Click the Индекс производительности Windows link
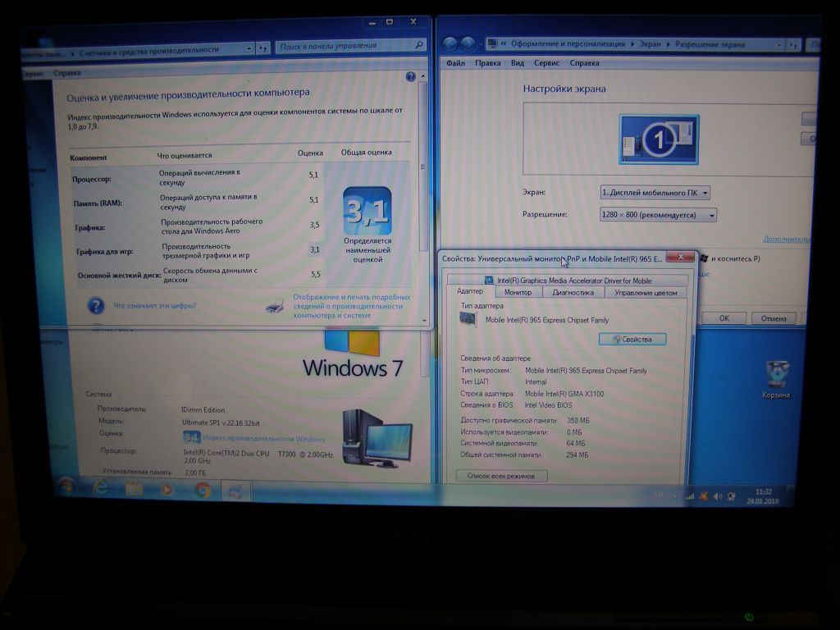Image resolution: width=840 pixels, height=630 pixels. (x=263, y=439)
